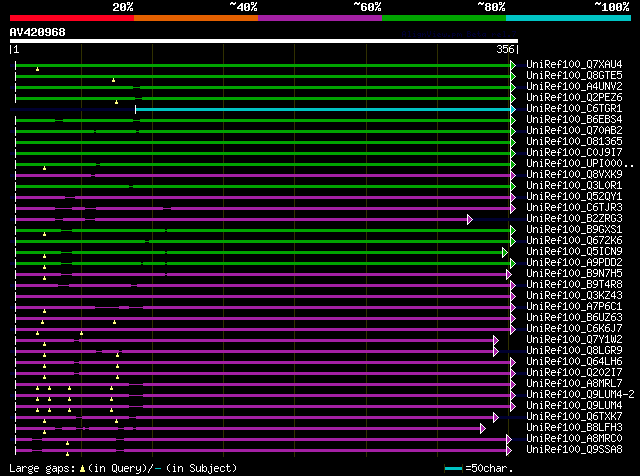Select the UniRef100_B8LFH3 label
This screenshot has width=640, height=476.
pyautogui.click(x=574, y=428)
